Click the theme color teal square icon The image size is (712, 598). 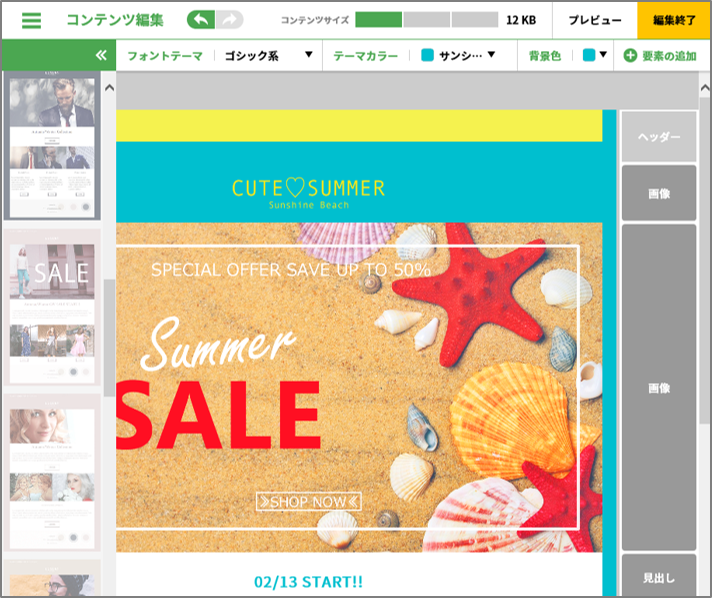pyautogui.click(x=427, y=55)
